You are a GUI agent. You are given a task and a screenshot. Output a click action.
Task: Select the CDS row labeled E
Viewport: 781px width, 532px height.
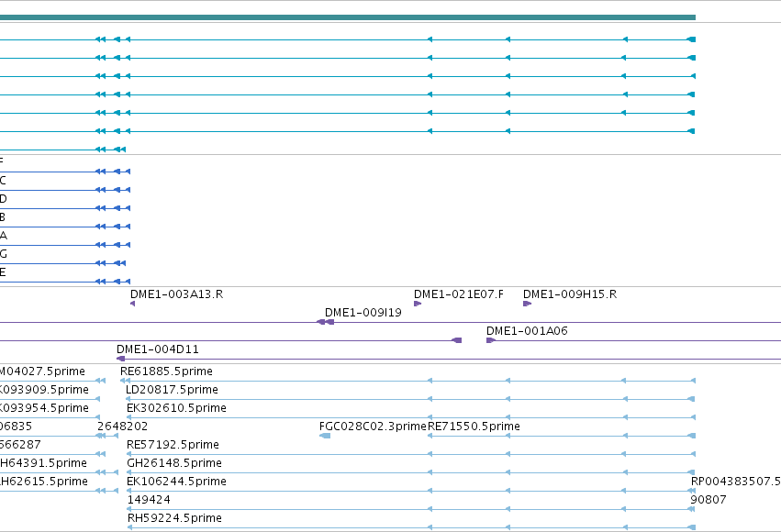(x=65, y=282)
